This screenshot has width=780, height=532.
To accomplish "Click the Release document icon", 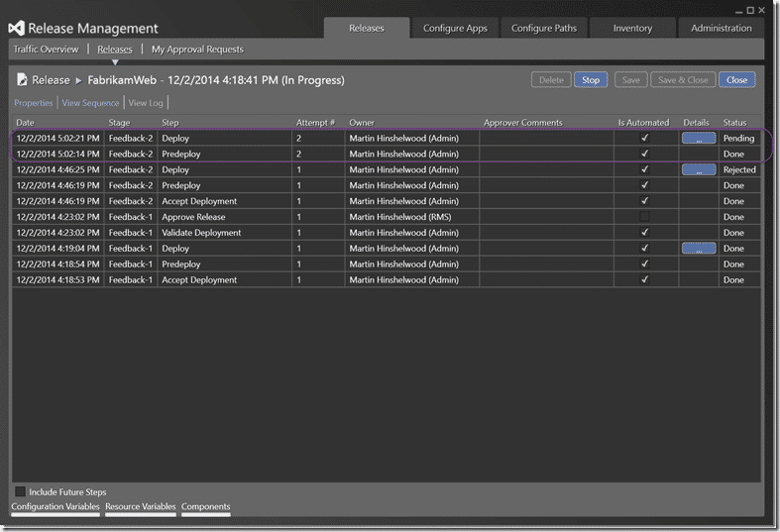I will [22, 79].
